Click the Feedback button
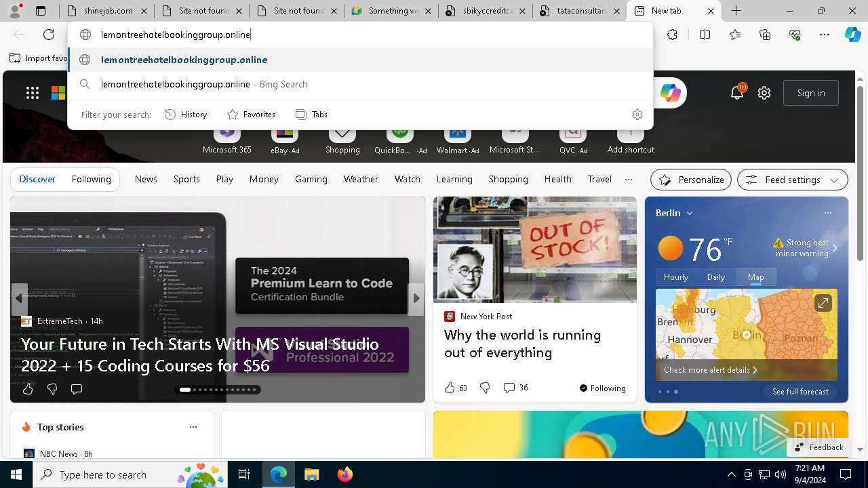Viewport: 868px width, 488px height. click(818, 447)
